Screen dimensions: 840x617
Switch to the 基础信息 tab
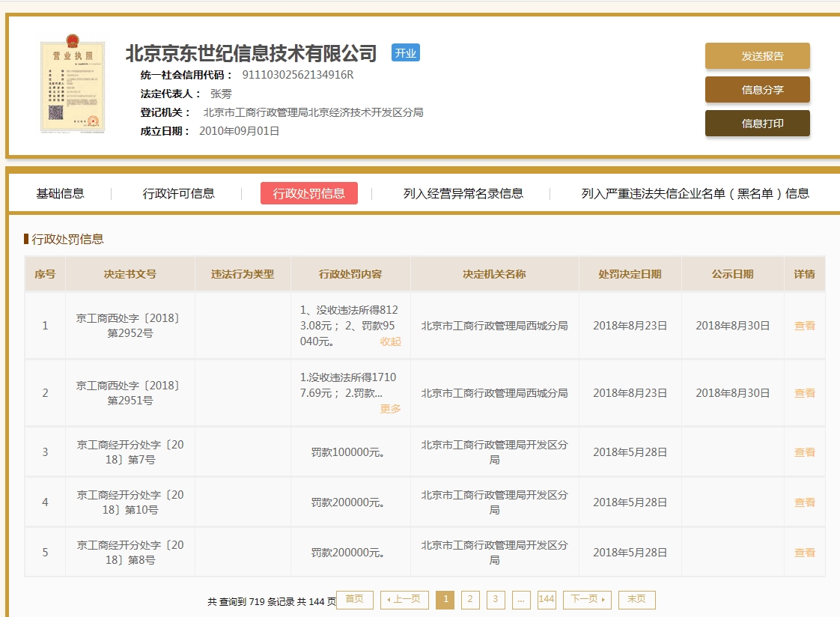tap(60, 193)
